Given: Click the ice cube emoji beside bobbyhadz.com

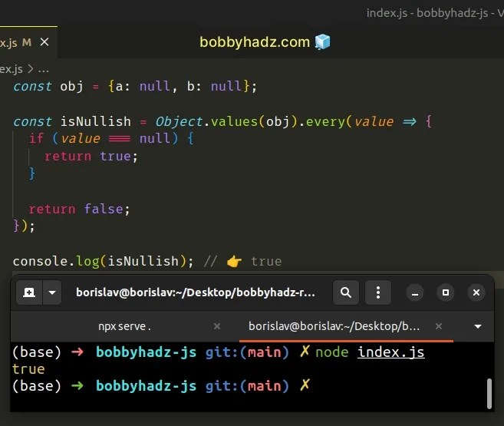Looking at the screenshot, I should (x=322, y=41).
